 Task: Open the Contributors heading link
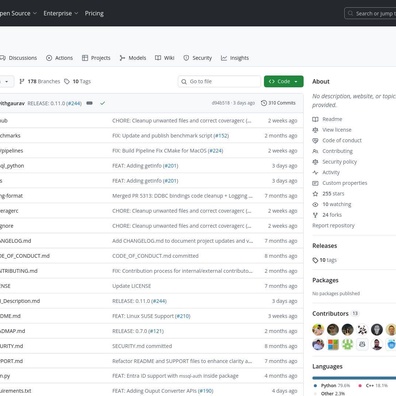point(330,314)
